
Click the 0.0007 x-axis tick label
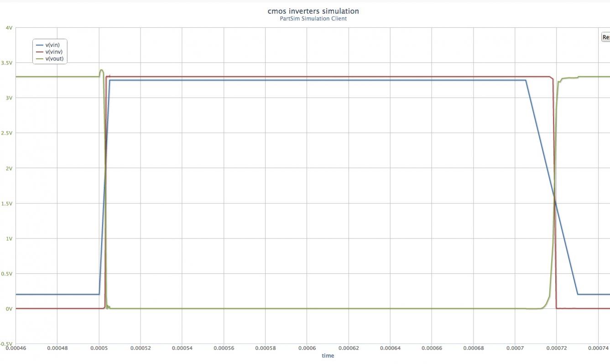point(515,348)
